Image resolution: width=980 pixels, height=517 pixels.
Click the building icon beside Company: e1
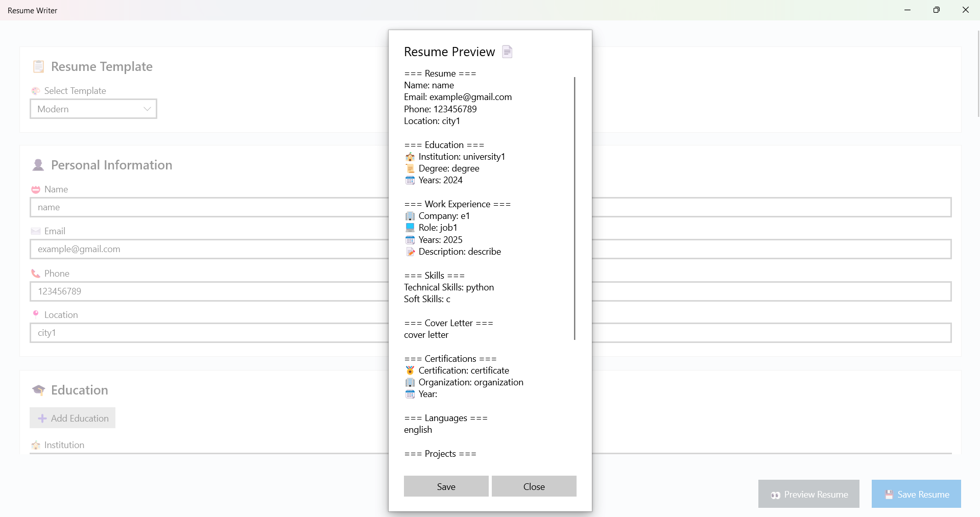[x=410, y=216]
